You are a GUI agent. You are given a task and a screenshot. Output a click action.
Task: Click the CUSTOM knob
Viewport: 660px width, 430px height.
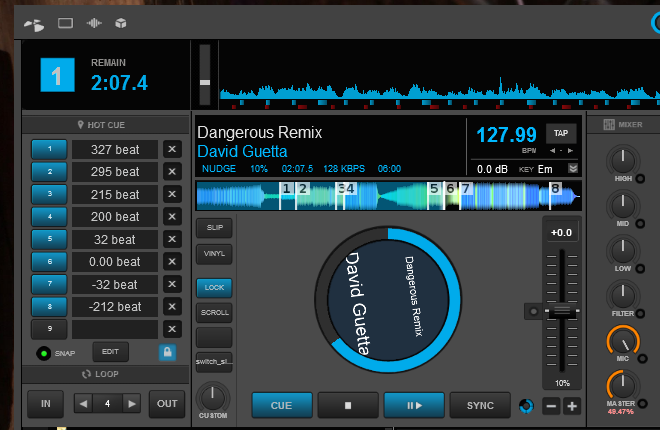213,398
